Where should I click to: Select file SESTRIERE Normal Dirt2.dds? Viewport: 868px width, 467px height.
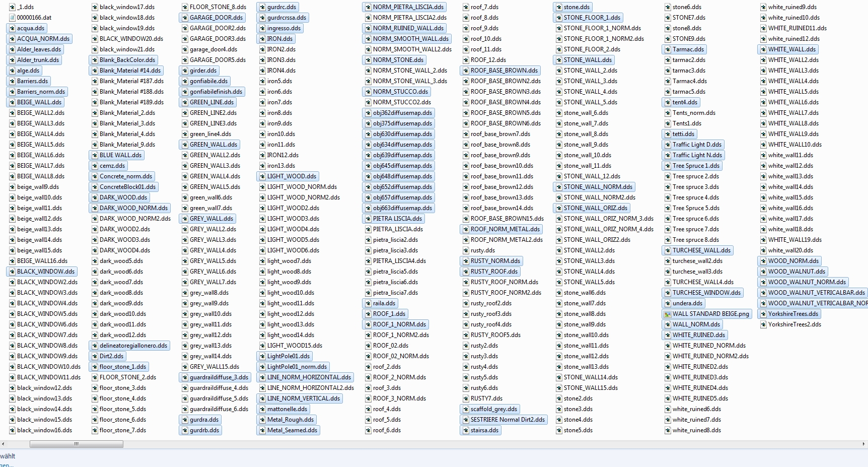click(503, 420)
